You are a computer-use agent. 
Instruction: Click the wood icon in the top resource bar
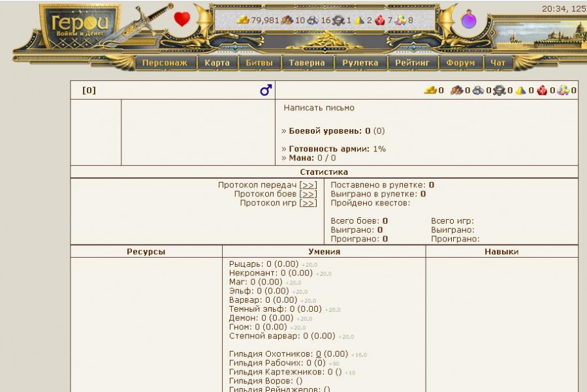point(287,20)
